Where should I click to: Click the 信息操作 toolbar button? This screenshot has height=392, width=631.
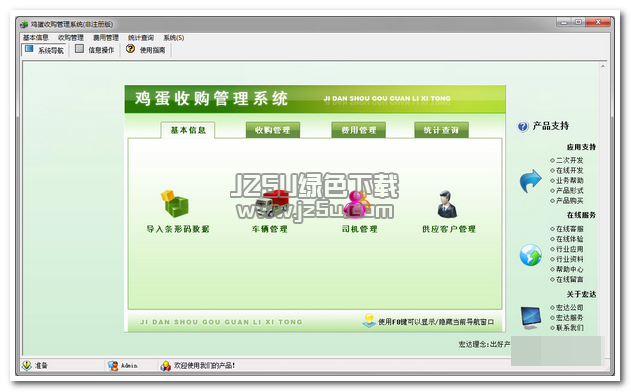pyautogui.click(x=95, y=50)
